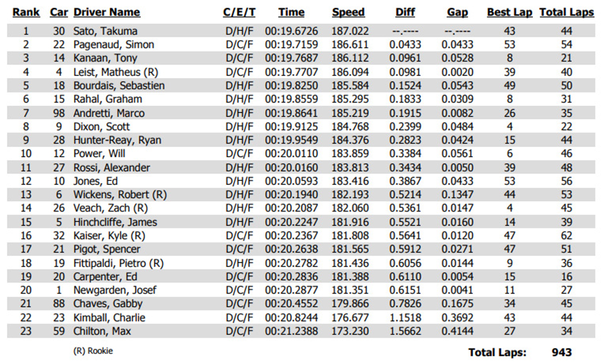
Task: Click the (R) Rookie legend text
Action: 93,351
